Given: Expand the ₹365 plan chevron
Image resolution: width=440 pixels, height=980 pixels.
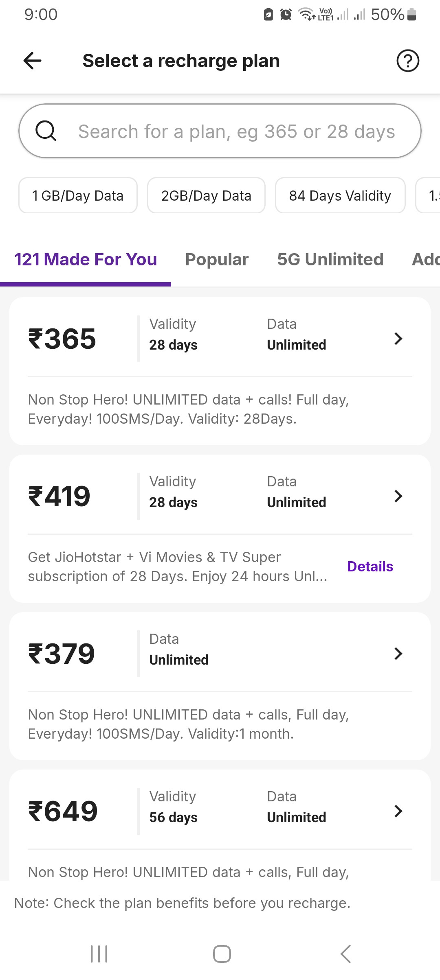Looking at the screenshot, I should [x=398, y=339].
